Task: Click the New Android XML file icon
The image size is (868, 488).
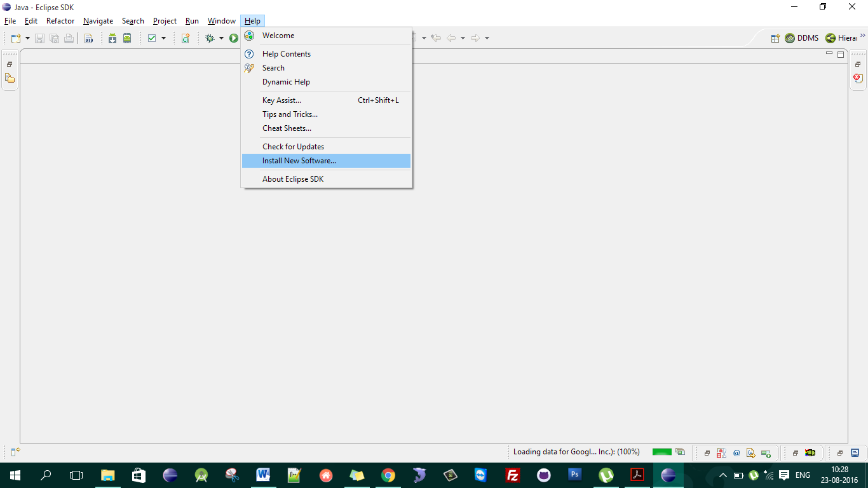Action: 186,38
